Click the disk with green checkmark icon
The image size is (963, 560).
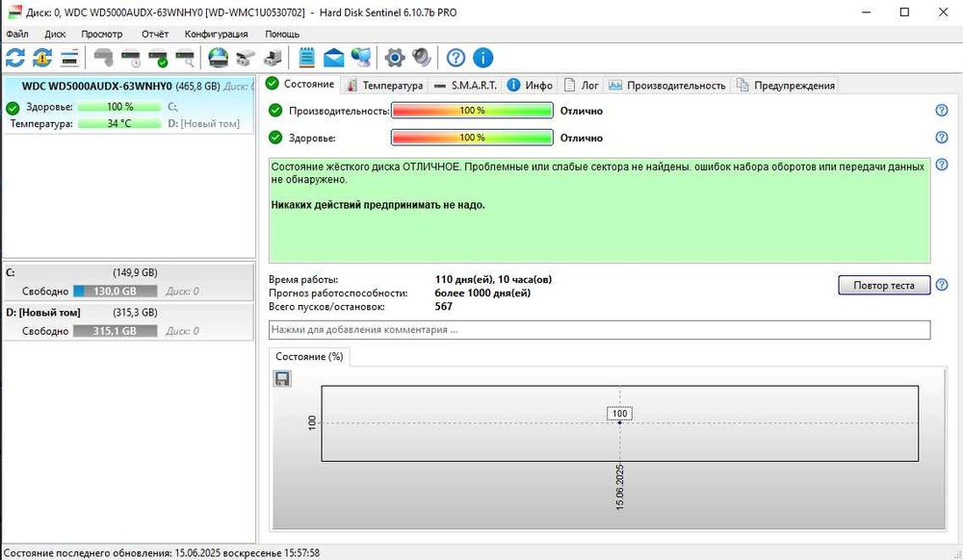pos(158,58)
